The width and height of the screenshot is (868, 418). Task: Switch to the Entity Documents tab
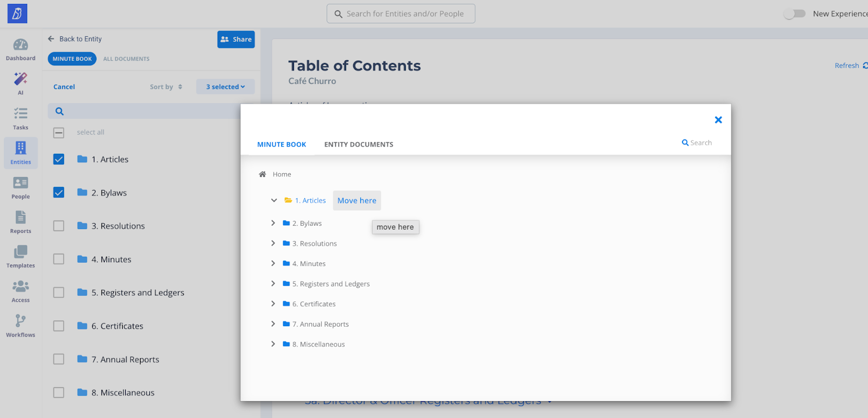point(359,144)
